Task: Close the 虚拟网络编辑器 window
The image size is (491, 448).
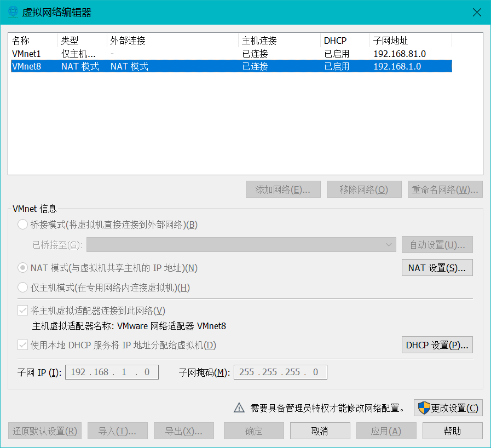Action: (477, 12)
